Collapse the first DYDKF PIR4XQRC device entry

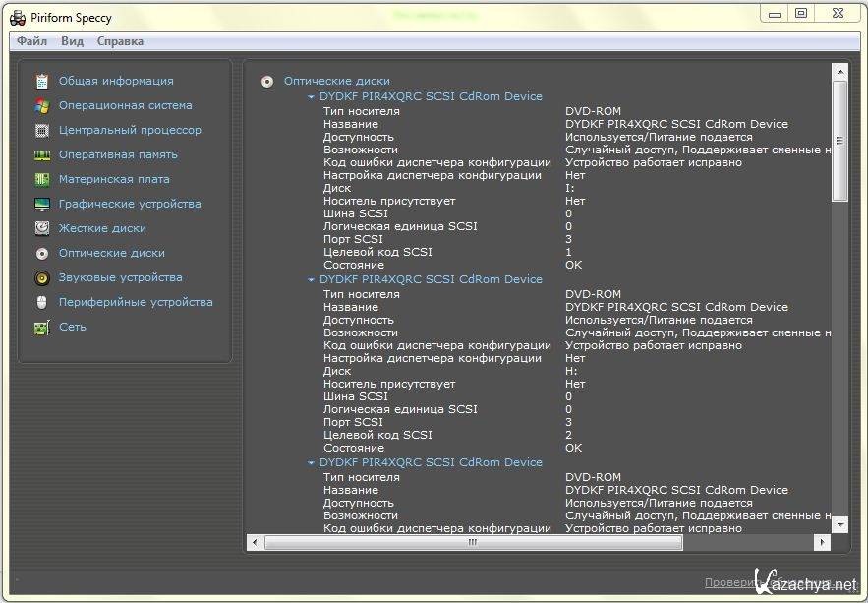[312, 97]
